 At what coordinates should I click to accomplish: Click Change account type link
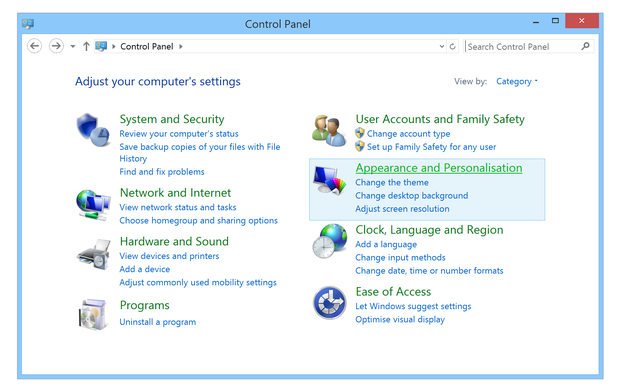[x=408, y=134]
